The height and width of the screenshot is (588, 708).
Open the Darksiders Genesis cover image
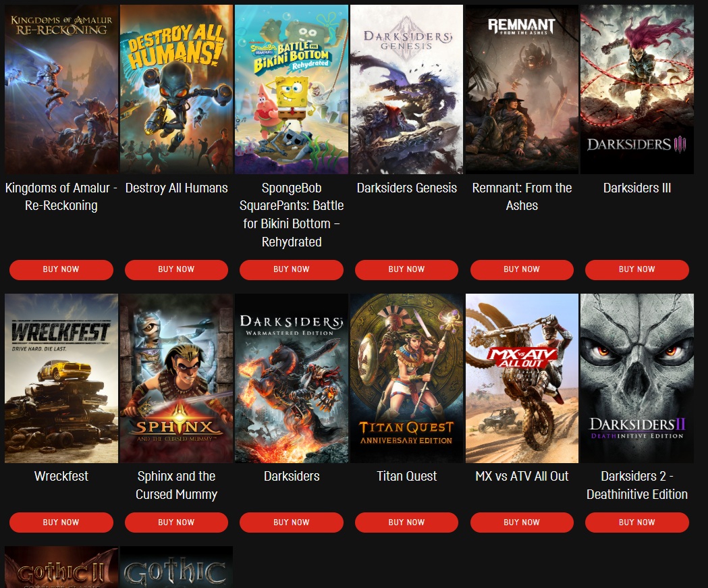pyautogui.click(x=407, y=89)
